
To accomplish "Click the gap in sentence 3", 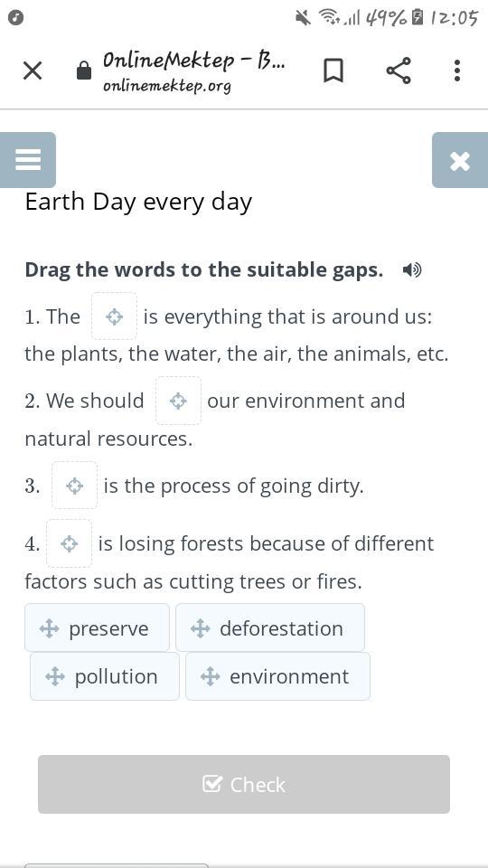I will coord(74,486).
